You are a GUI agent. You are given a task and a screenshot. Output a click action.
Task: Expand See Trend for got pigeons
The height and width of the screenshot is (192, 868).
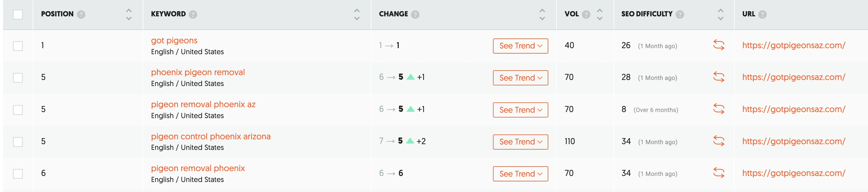520,46
